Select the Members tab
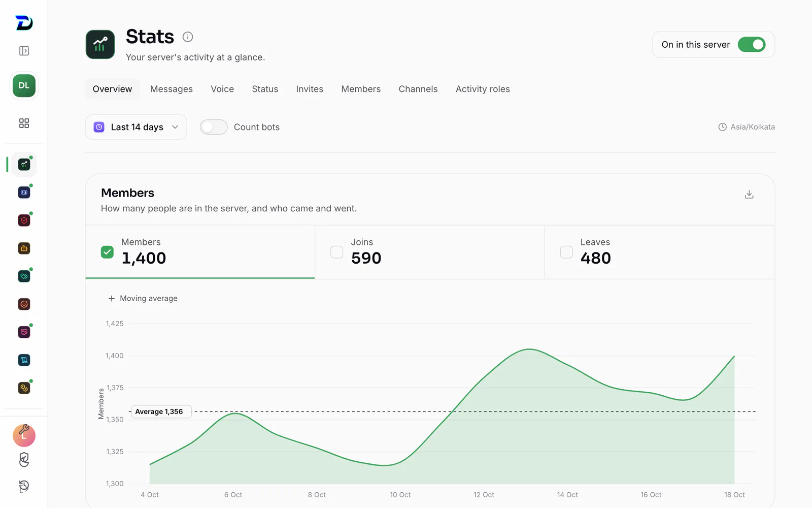This screenshot has width=812, height=508. (x=361, y=89)
